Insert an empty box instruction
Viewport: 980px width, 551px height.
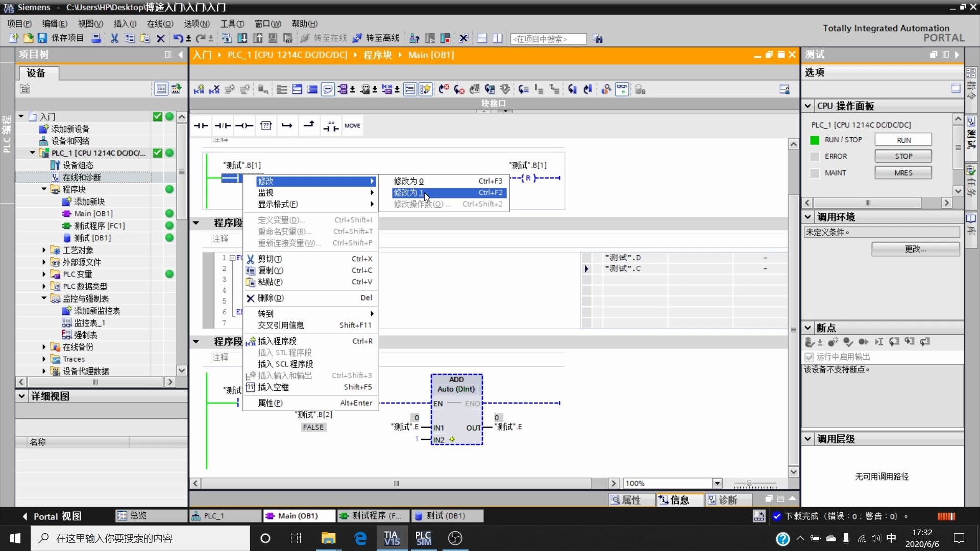[266, 126]
